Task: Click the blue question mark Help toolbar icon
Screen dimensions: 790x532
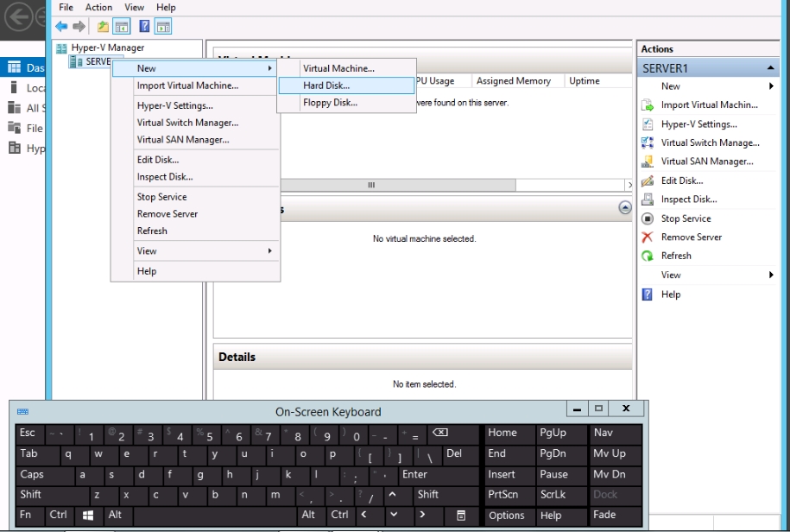Action: point(144,26)
